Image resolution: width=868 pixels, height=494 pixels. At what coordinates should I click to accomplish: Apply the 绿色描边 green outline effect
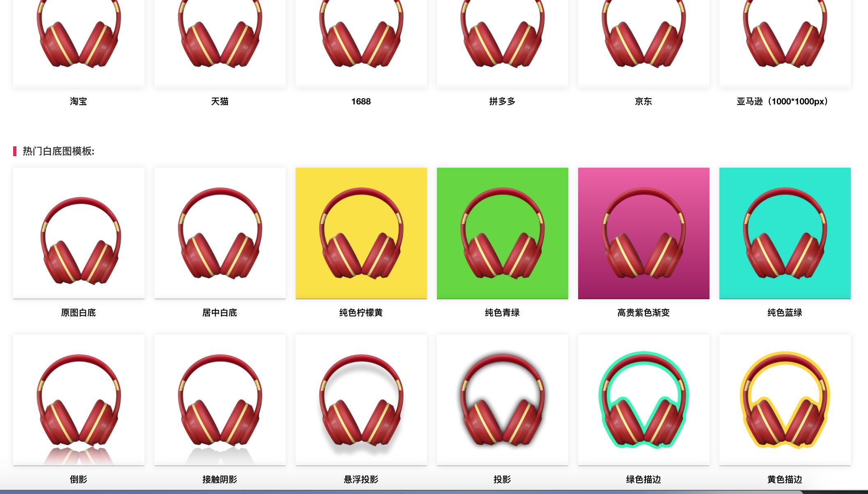click(643, 400)
